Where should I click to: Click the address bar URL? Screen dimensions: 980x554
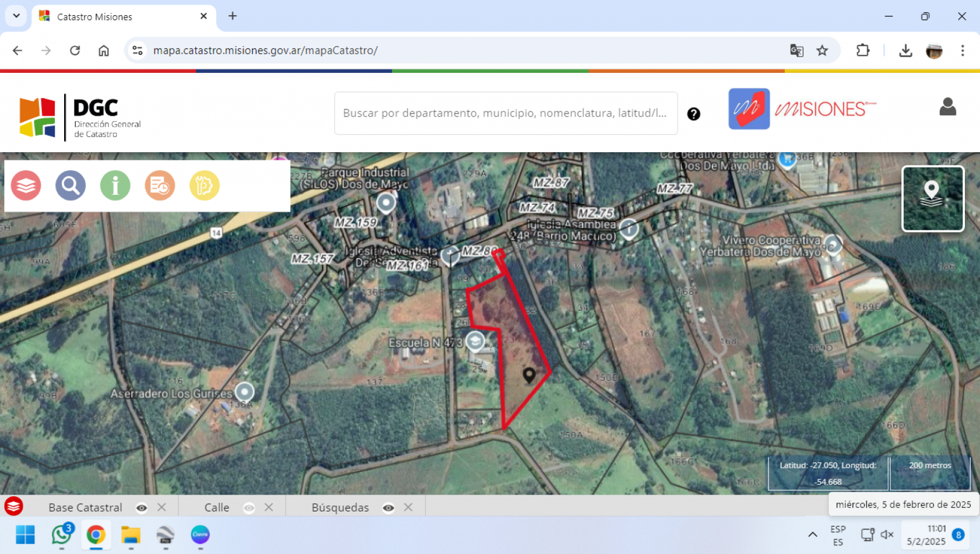[x=265, y=51]
